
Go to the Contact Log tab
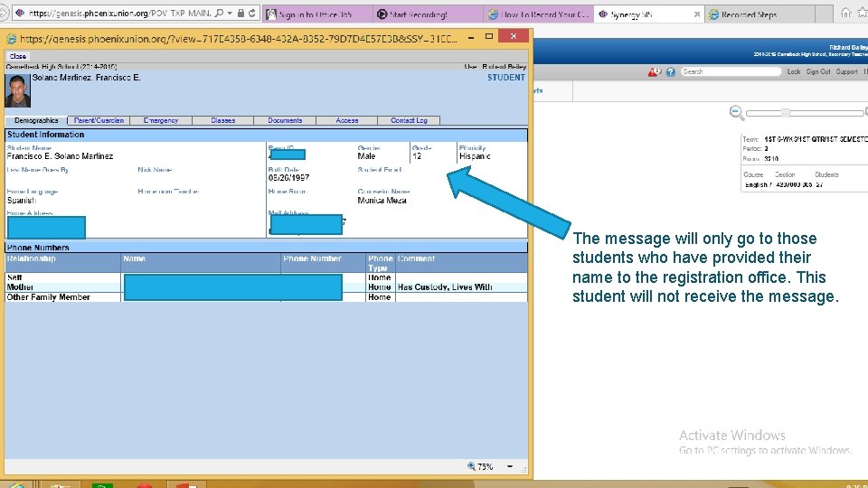[409, 120]
